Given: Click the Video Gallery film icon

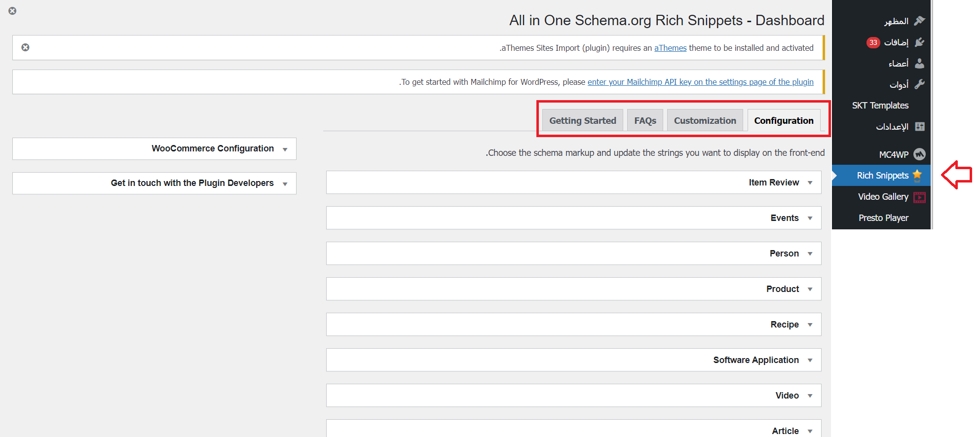Looking at the screenshot, I should (x=919, y=197).
